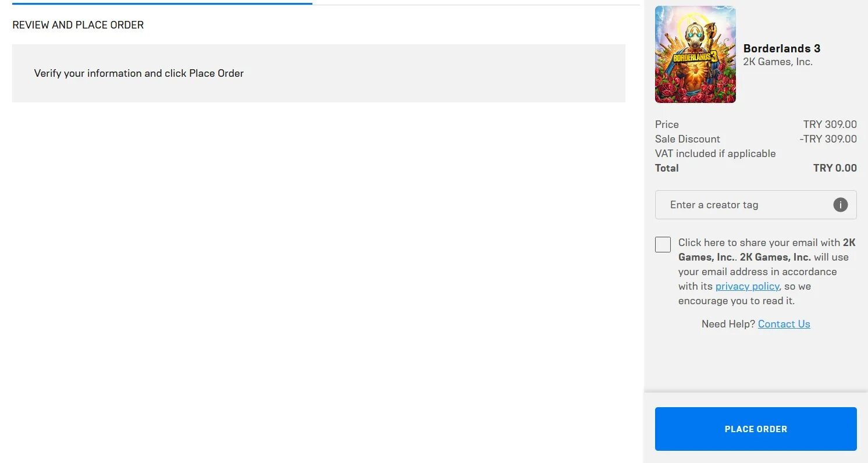The height and width of the screenshot is (463, 868).
Task: Click the Sale Discount label
Action: tap(687, 139)
